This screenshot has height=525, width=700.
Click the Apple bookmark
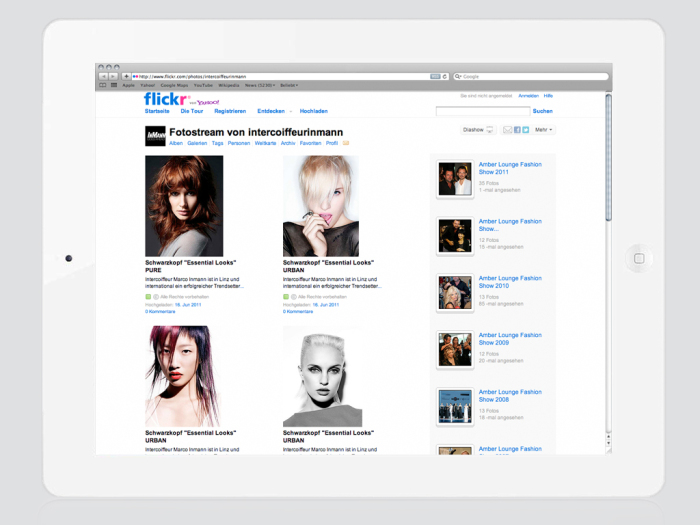(x=128, y=85)
